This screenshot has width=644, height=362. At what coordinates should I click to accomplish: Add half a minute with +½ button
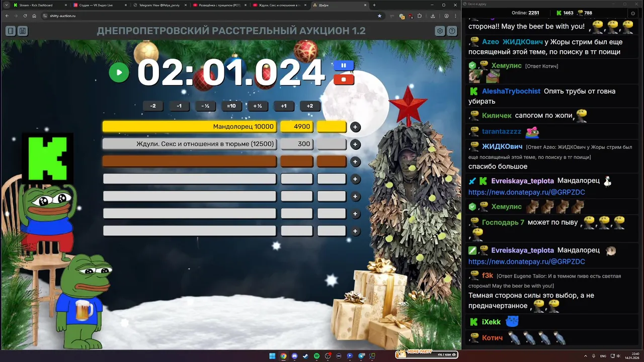(x=258, y=106)
